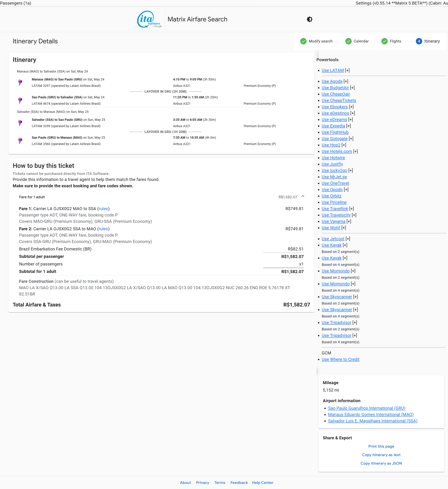Click LATAM logo for flight 4674

click(20, 100)
